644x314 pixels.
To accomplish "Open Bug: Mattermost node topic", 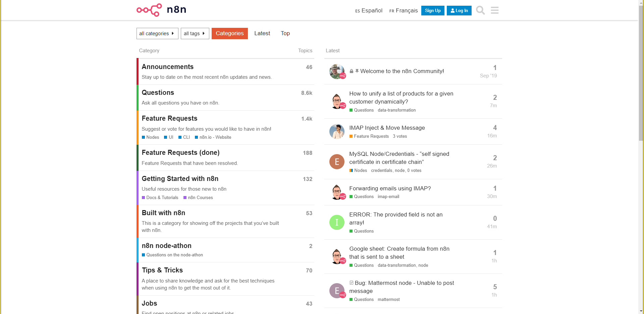I will (x=402, y=287).
